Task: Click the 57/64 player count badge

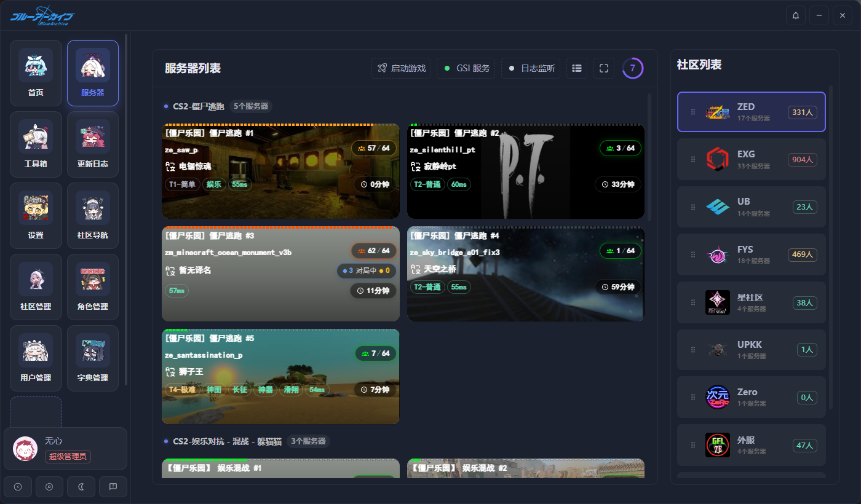Action: point(374,148)
